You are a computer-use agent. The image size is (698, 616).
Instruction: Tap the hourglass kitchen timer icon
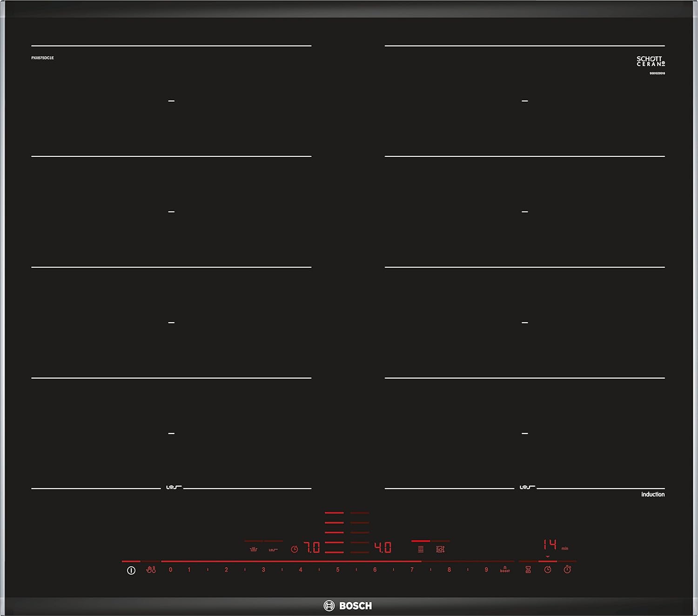point(528,569)
